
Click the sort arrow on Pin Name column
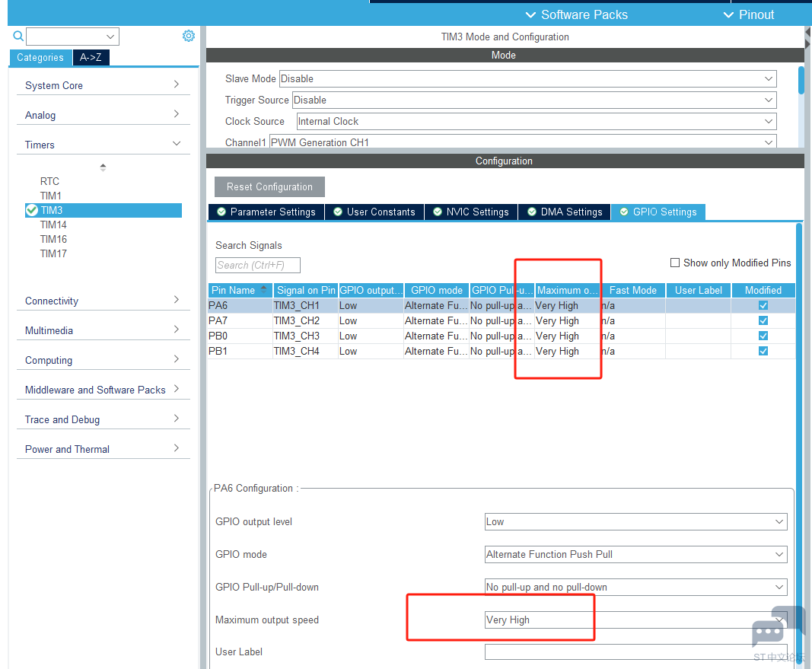tap(263, 289)
